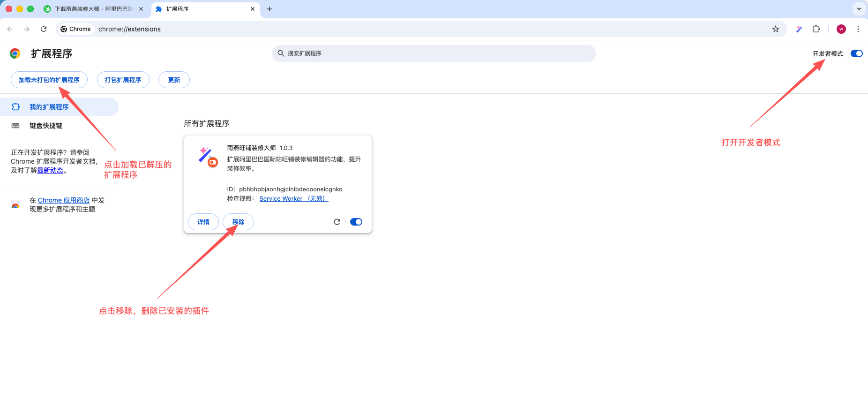Click 加载未打包的扩展程序 button
Viewport: 868px width, 415px height.
tap(49, 80)
